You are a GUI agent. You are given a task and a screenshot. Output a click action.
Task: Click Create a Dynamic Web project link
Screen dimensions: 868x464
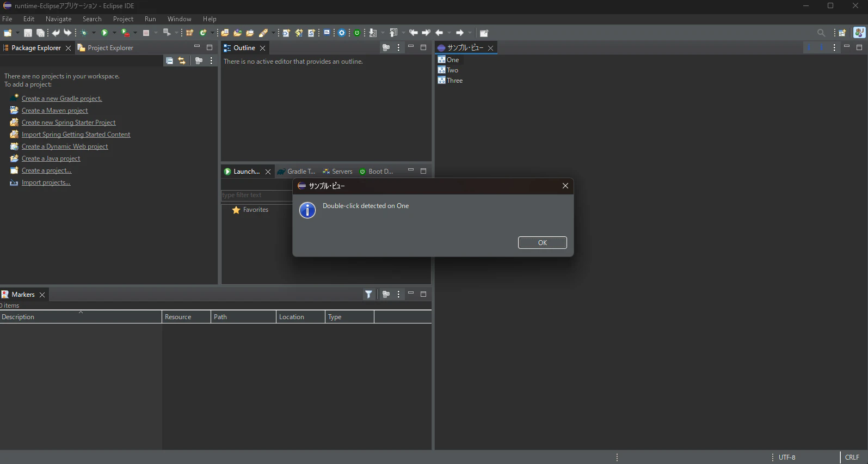(65, 146)
